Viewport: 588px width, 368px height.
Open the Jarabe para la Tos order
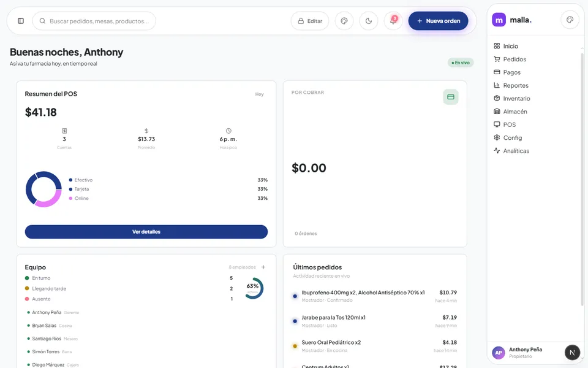coord(375,321)
